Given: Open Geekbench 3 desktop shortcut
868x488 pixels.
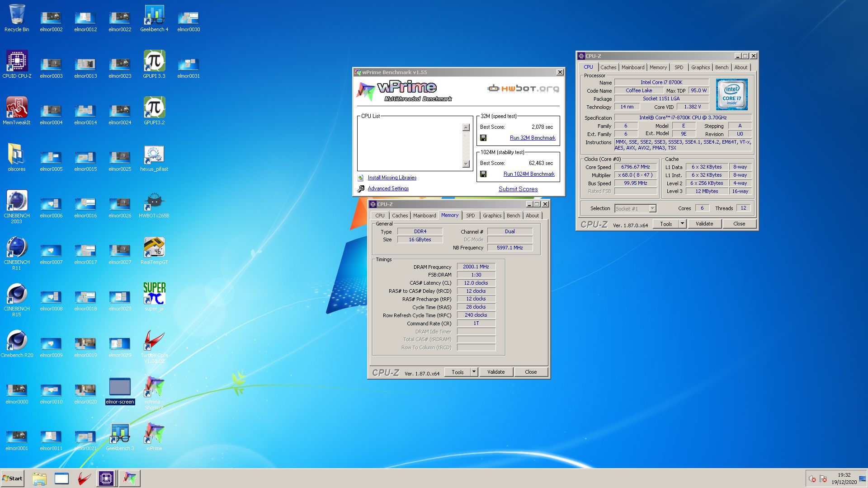Looking at the screenshot, I should (x=120, y=436).
